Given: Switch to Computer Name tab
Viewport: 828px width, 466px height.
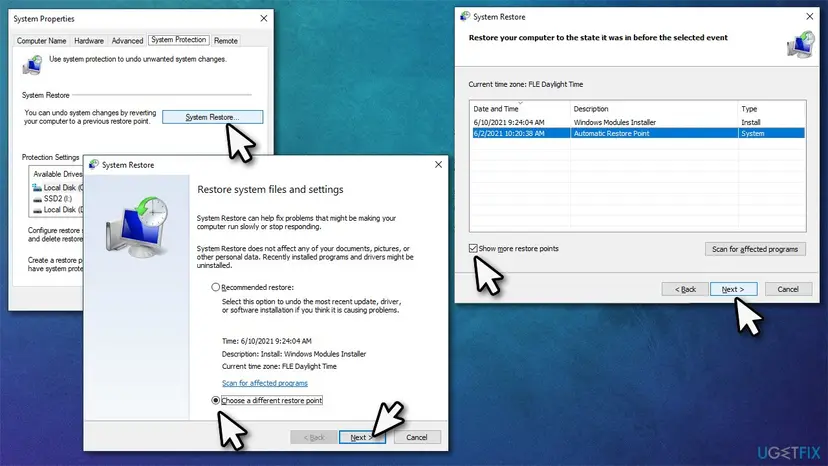Looking at the screenshot, I should (x=41, y=41).
